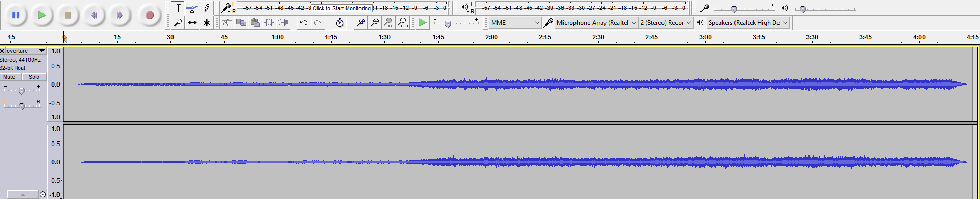Screen dimensions: 980x199
Task: Click the Fit project zoom icon
Action: coord(402,22)
